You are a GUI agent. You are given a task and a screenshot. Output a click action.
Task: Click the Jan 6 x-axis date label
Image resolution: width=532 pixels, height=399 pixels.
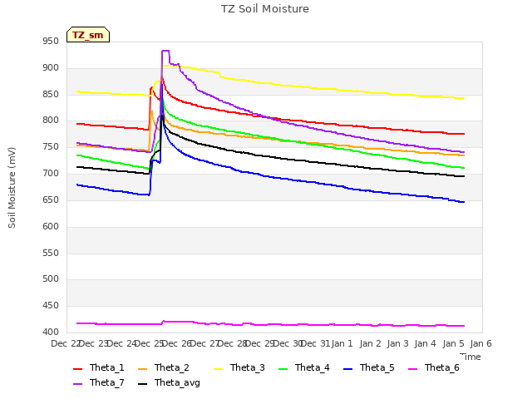point(480,343)
